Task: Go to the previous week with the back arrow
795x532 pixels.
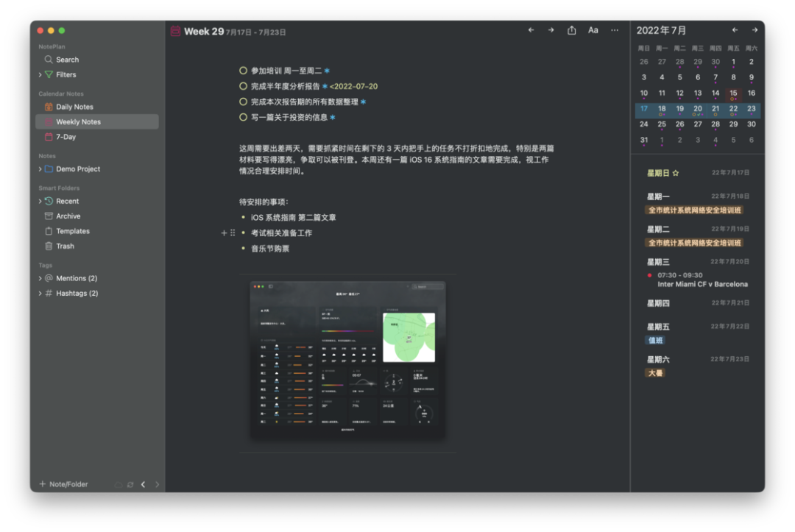Action: point(531,30)
